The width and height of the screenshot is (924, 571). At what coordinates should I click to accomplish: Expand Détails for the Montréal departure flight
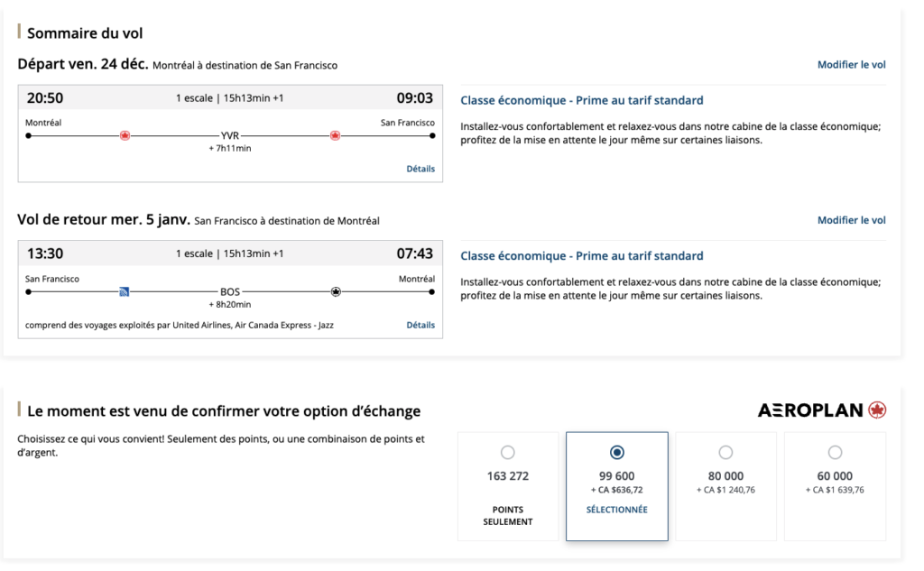[x=420, y=169]
